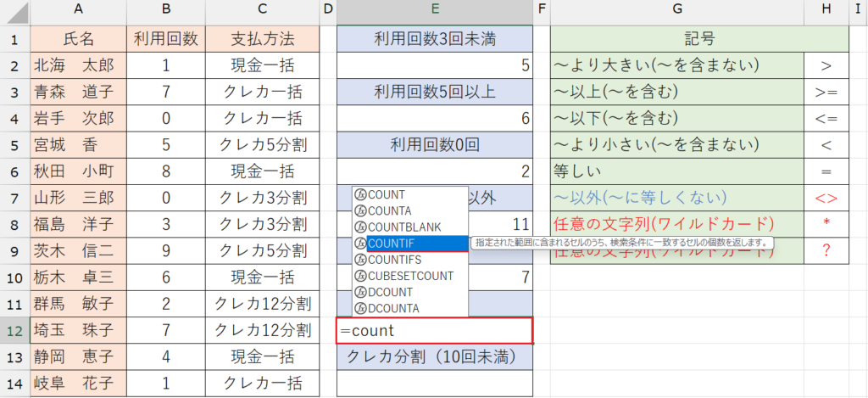Click the >= symbol cell

coord(826,92)
